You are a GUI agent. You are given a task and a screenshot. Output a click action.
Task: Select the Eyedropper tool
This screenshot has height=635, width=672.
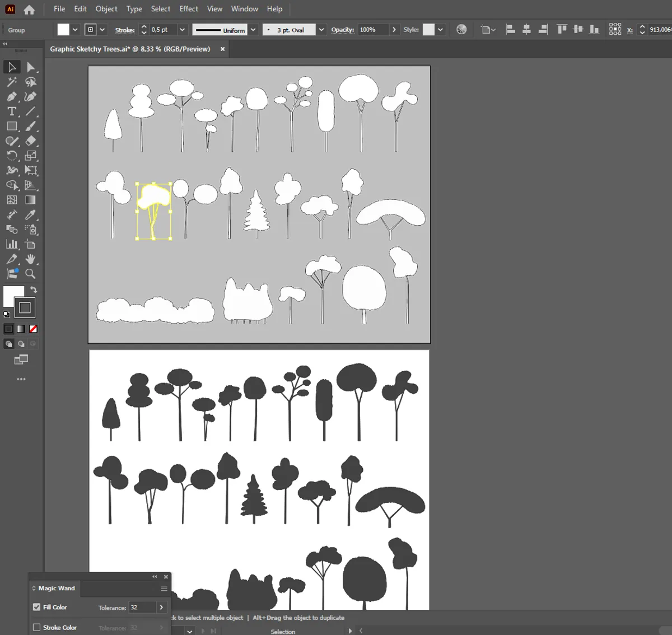click(31, 214)
